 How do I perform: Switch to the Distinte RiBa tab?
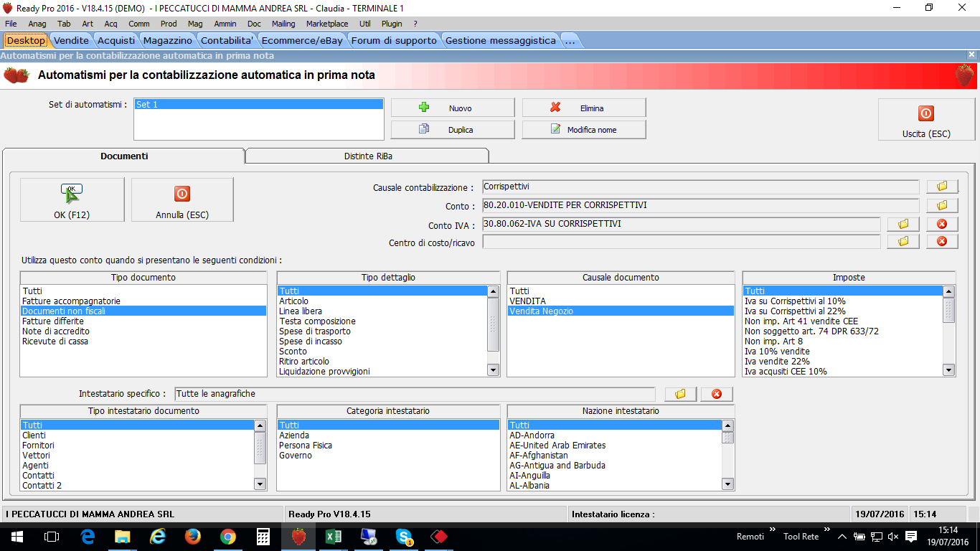point(367,156)
